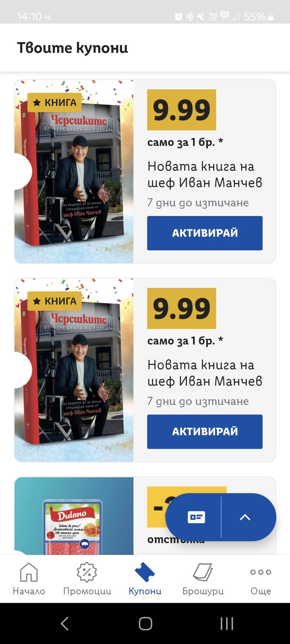Screen dimensions: 290x644
Task: Open the Промоции percent badge icon
Action: pyautogui.click(x=87, y=572)
